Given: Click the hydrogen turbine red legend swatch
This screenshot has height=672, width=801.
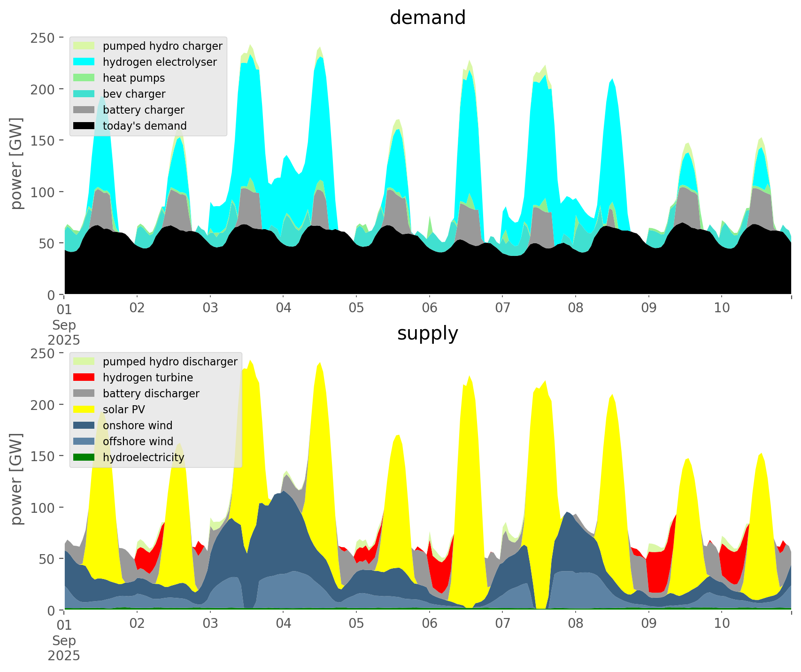Looking at the screenshot, I should click(x=84, y=378).
